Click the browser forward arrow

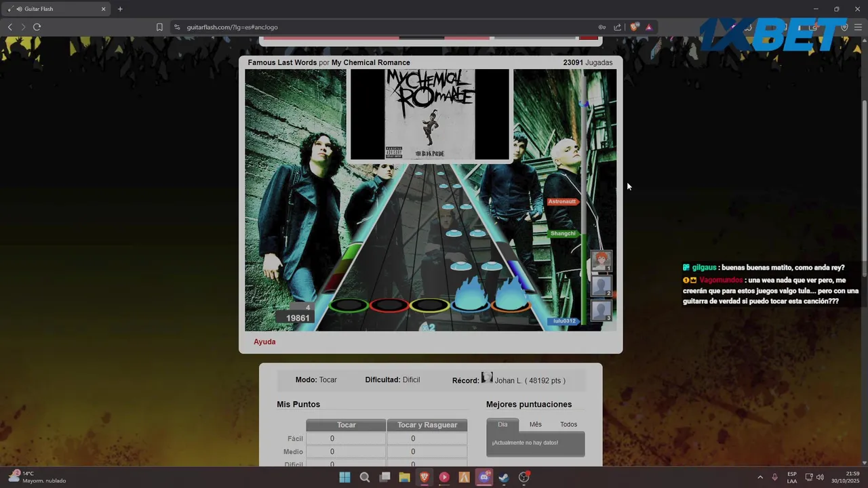click(23, 27)
